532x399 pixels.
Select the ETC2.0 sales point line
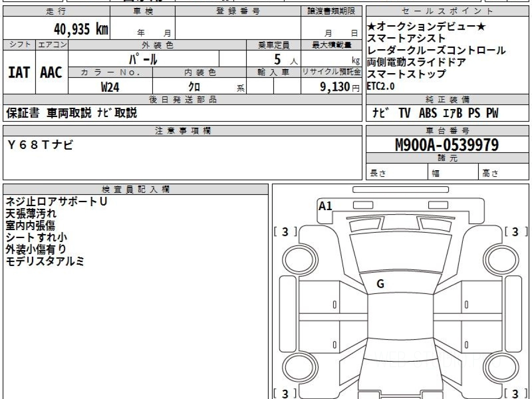pos(380,87)
